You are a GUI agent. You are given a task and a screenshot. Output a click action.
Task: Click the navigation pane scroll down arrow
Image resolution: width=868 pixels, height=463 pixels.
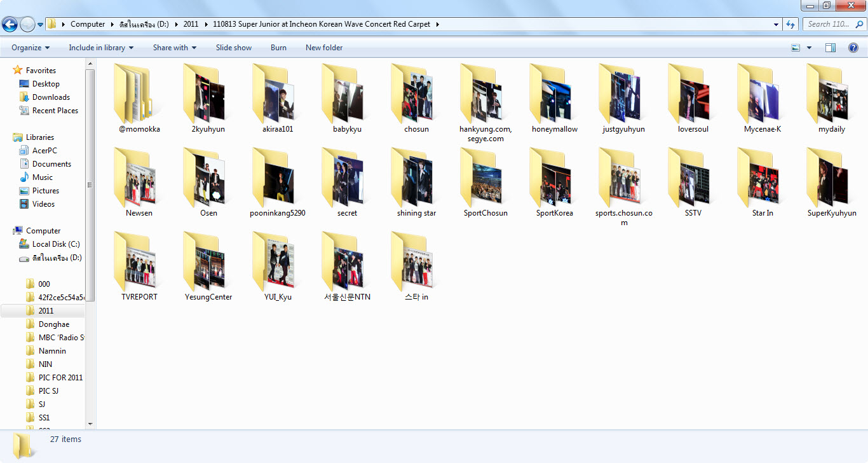pos(90,424)
